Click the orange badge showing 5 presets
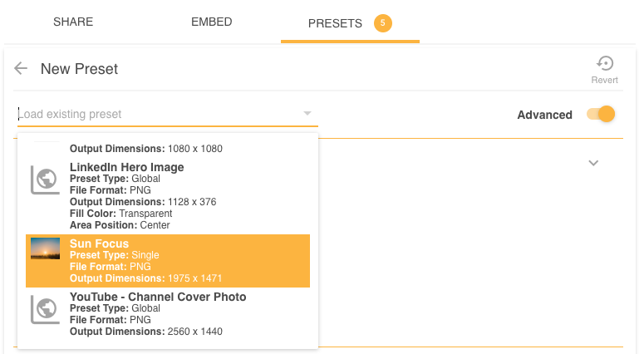The height and width of the screenshot is (354, 644). tap(382, 23)
